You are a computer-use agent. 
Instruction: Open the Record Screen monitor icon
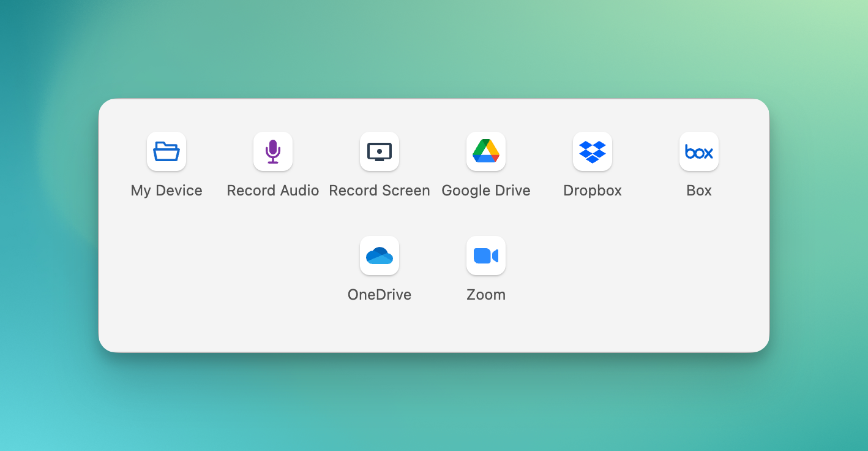click(x=380, y=151)
